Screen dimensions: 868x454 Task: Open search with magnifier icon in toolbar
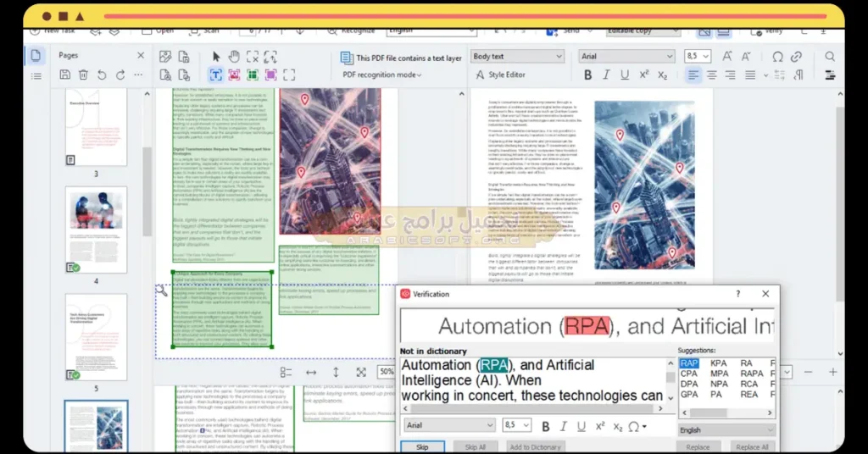pyautogui.click(x=830, y=57)
